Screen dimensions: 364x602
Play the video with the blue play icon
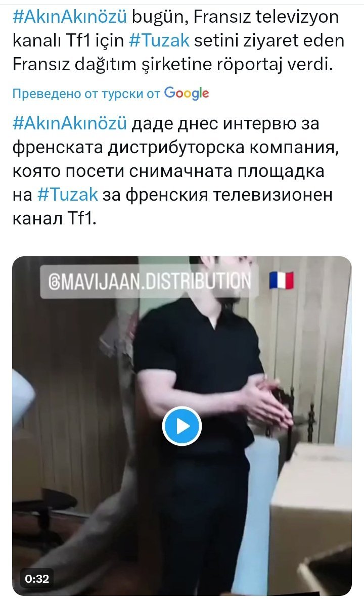tap(181, 426)
